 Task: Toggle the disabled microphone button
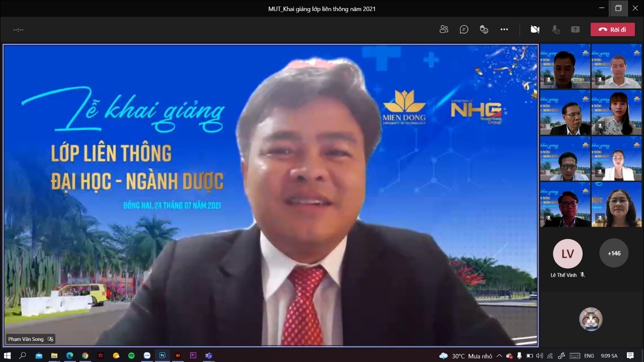[x=555, y=30]
